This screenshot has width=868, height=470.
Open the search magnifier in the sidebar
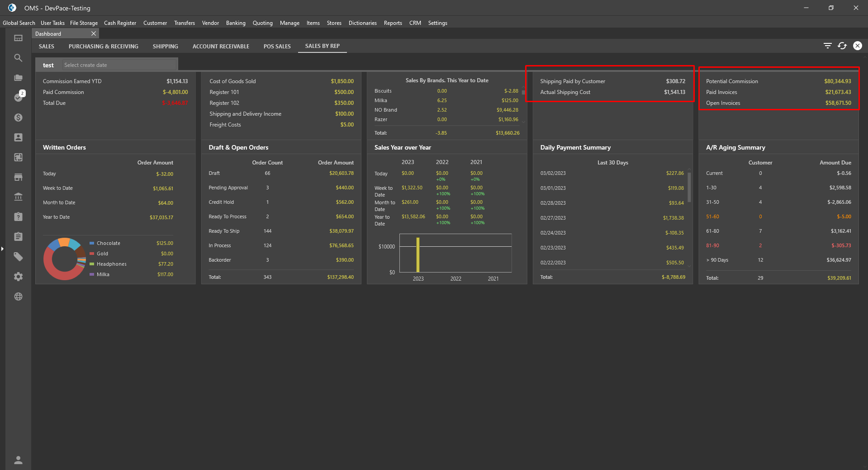tap(18, 58)
